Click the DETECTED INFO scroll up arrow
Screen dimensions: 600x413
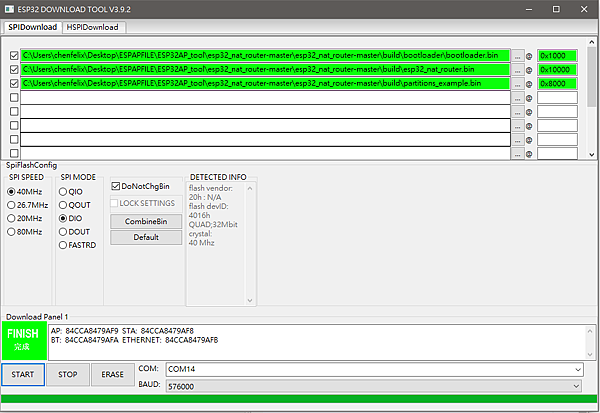[250, 188]
